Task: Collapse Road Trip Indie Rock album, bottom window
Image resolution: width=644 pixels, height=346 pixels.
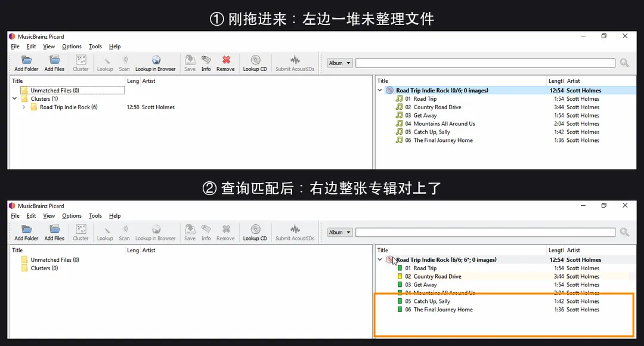Action: [380, 259]
